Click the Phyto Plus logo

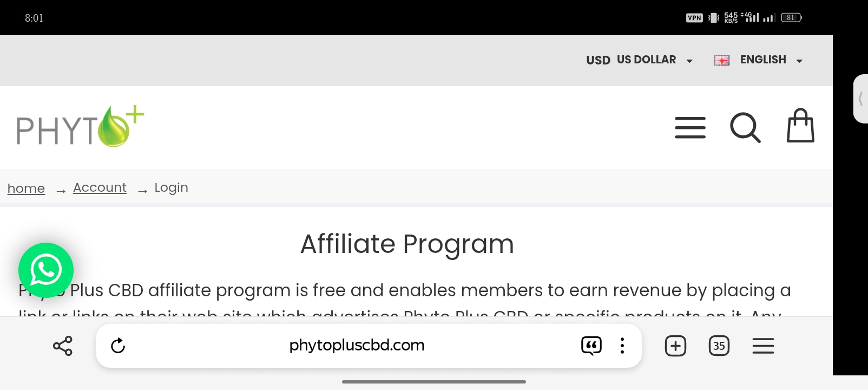click(x=80, y=127)
